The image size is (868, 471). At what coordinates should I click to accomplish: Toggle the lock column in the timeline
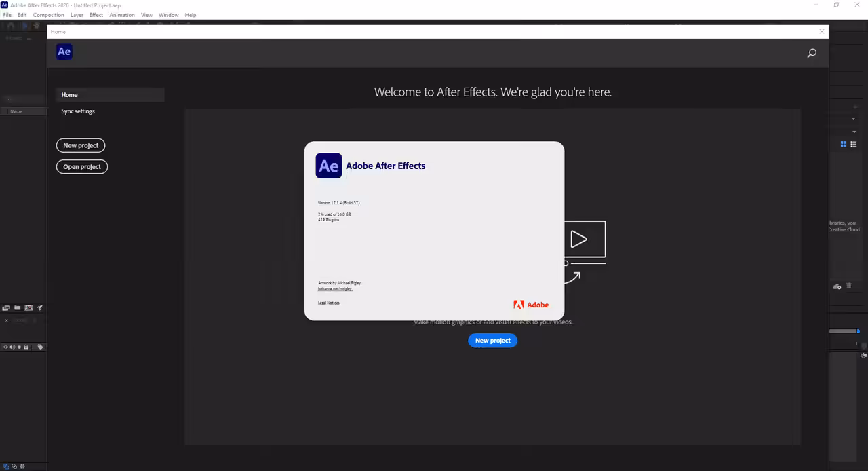click(26, 347)
